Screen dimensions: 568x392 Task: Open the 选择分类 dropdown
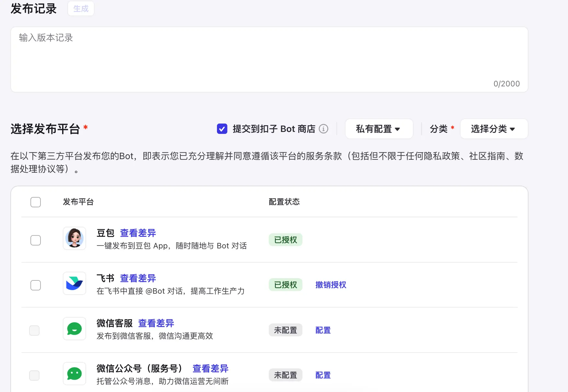[x=493, y=129]
